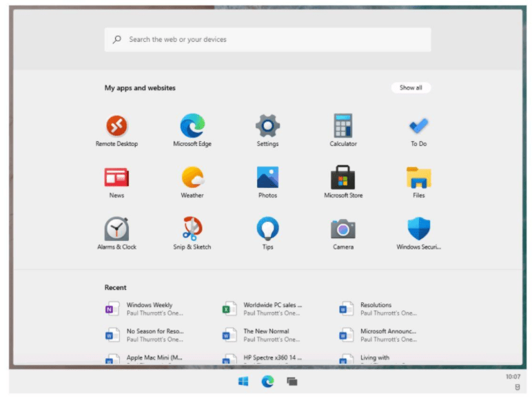
Task: Open the Windows Weekly recent document
Action: pyautogui.click(x=149, y=308)
